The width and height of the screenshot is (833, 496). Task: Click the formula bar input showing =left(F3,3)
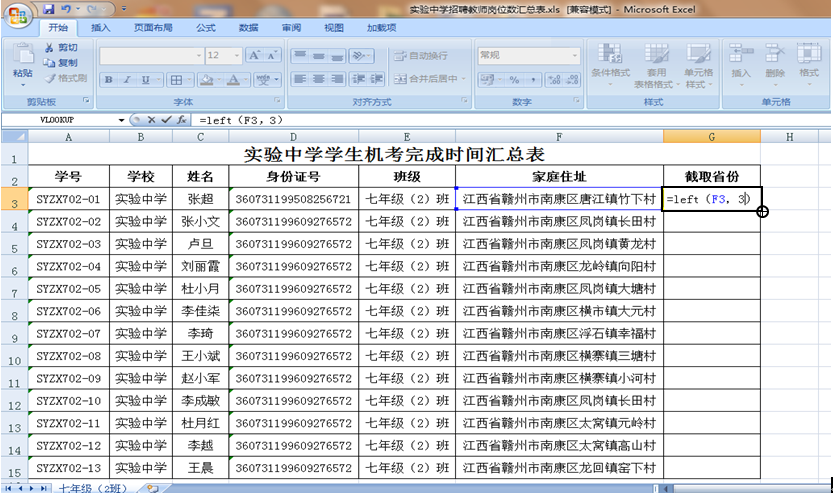coord(510,120)
